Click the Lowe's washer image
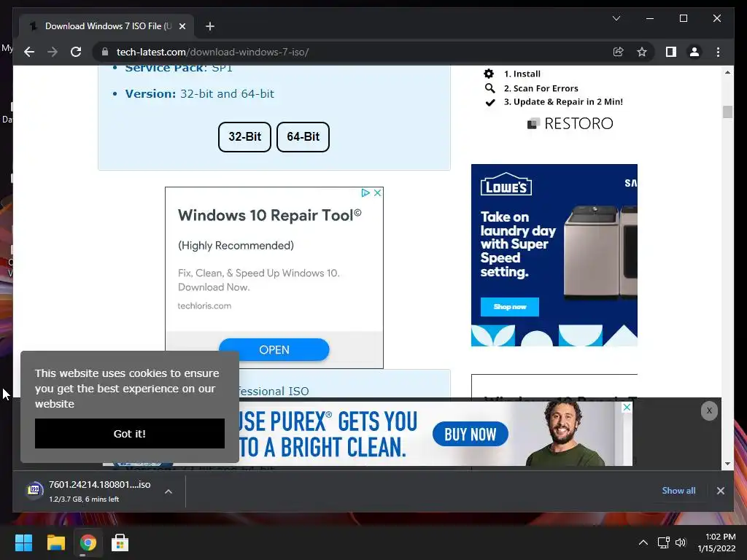 coord(600,252)
